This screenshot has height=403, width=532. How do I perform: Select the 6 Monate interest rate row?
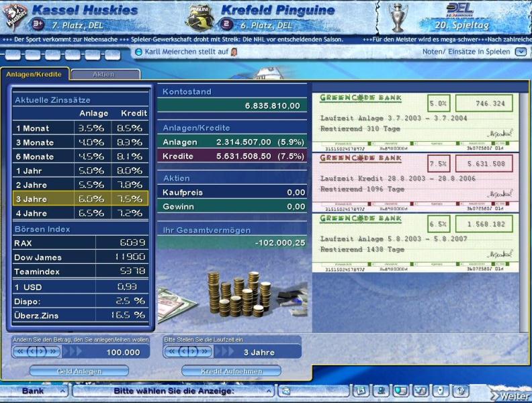click(x=81, y=156)
